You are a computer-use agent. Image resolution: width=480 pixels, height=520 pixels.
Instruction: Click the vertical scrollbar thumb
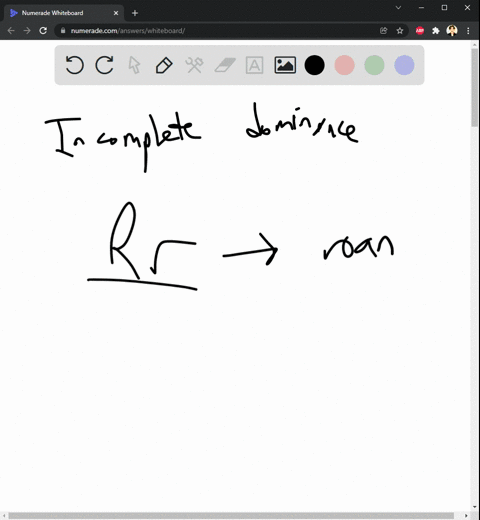pyautogui.click(x=475, y=87)
